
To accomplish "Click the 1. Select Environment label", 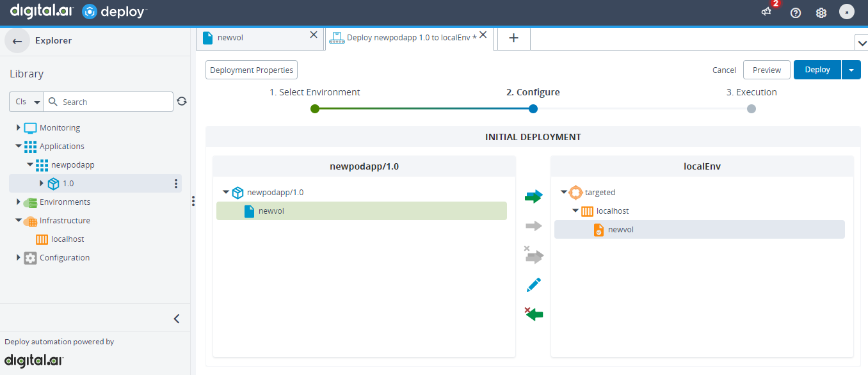I will (315, 92).
